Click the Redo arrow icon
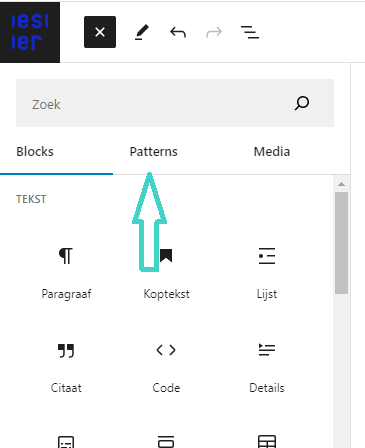The image size is (365, 448). 214,32
